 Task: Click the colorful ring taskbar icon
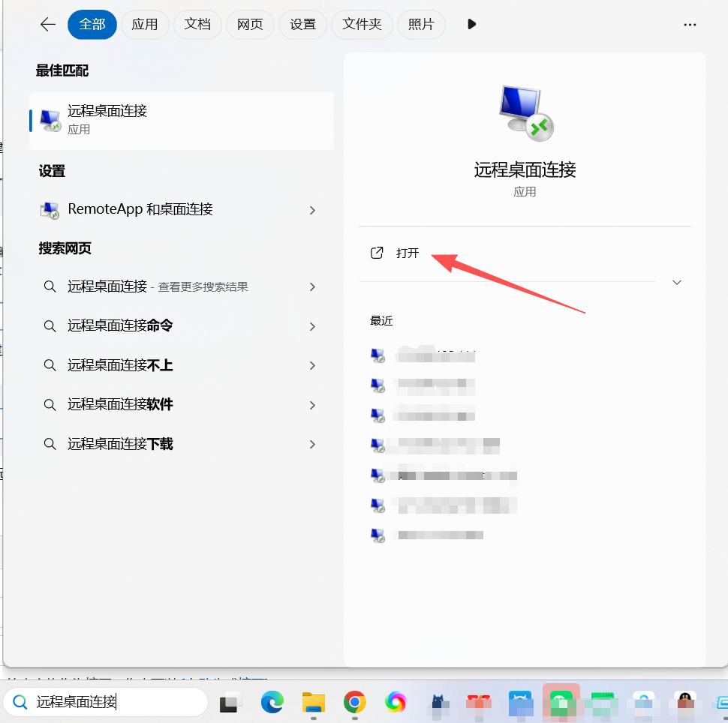pyautogui.click(x=396, y=702)
